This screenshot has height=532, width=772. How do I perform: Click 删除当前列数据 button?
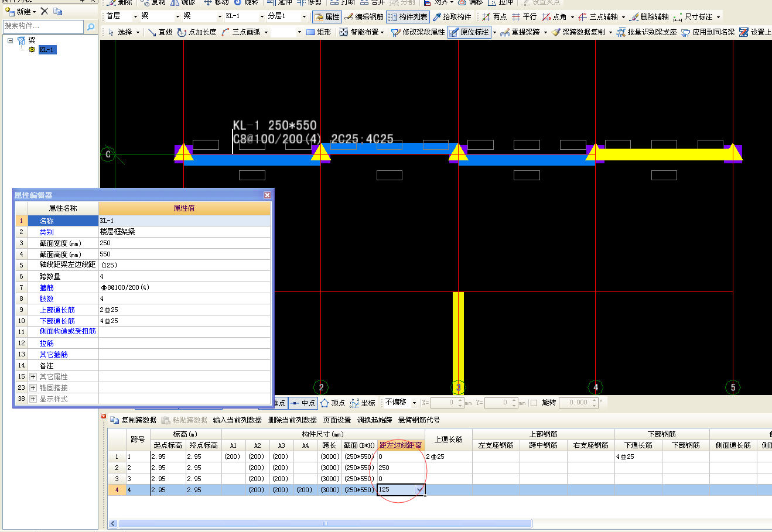tap(292, 420)
